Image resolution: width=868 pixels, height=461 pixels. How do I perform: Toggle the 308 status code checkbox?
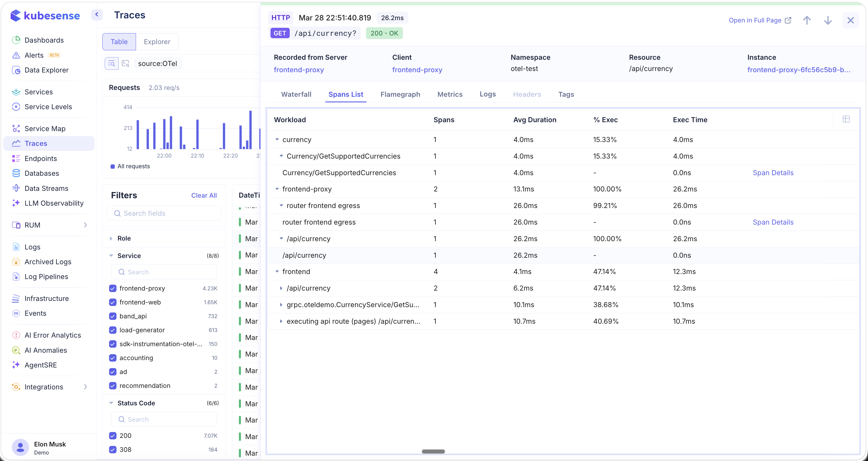113,449
